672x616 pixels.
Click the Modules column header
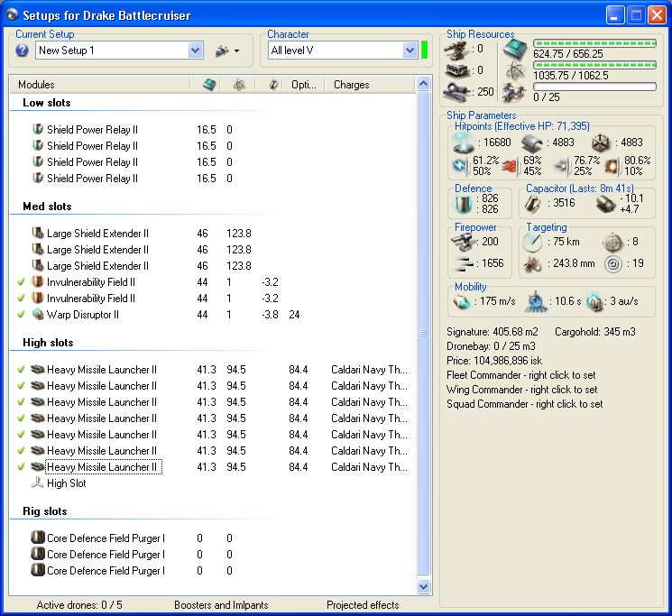click(x=36, y=85)
